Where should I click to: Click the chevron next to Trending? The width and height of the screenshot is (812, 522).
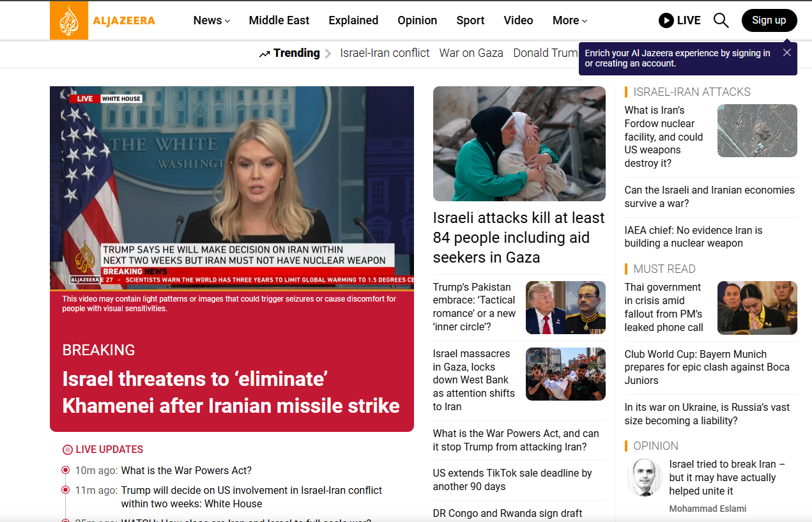click(328, 54)
